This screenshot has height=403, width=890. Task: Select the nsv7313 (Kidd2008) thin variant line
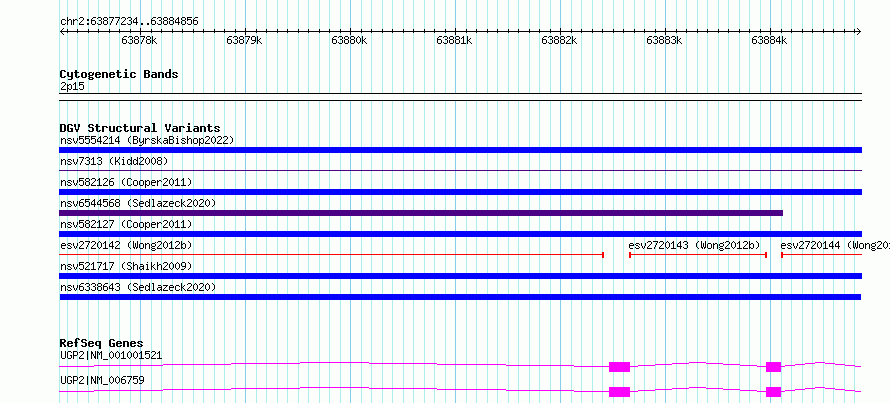[460, 170]
